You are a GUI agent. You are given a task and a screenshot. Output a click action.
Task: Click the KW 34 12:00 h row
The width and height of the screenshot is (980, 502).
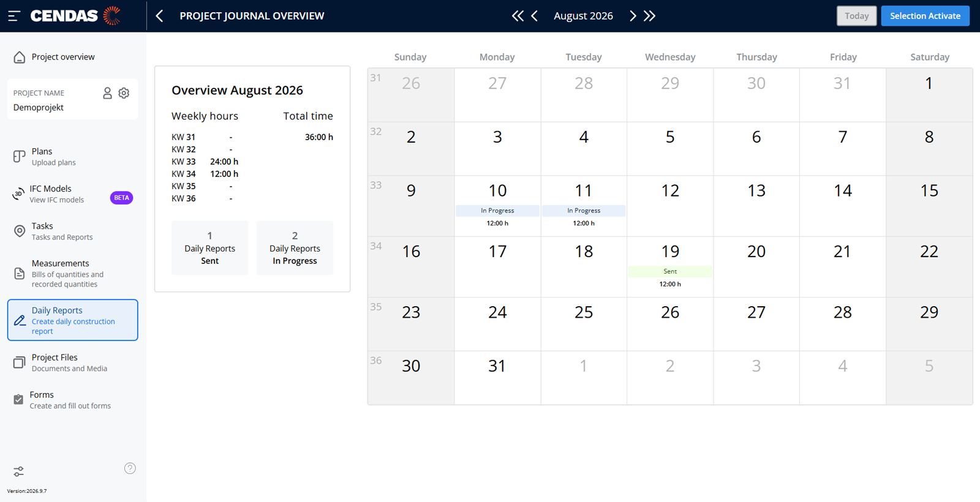click(205, 174)
